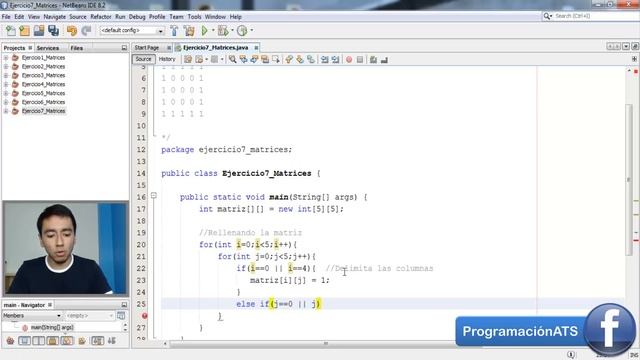The image size is (640, 360).
Task: Select the Ejercicio3_Matrices project in tree
Action: point(43,76)
